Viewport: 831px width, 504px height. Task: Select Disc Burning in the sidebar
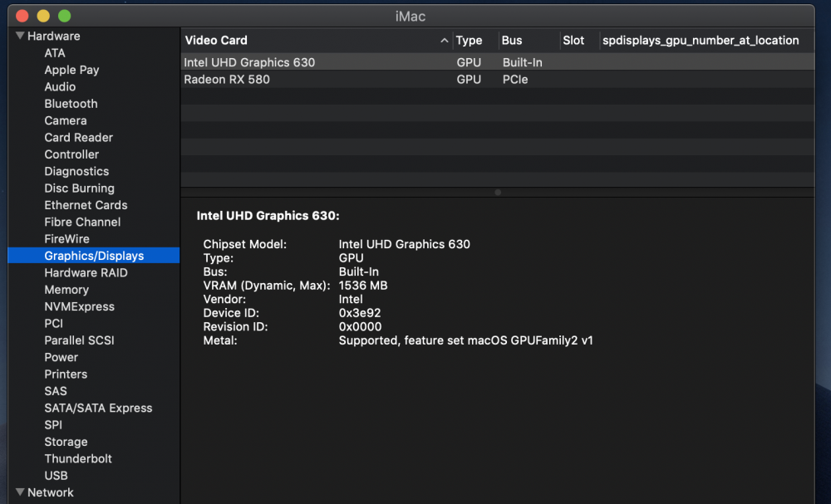tap(80, 188)
